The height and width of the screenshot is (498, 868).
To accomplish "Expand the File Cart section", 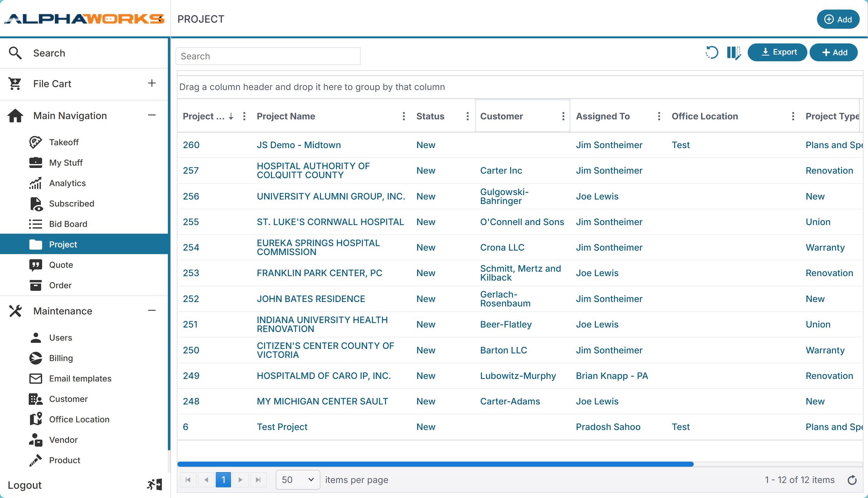I will (152, 83).
